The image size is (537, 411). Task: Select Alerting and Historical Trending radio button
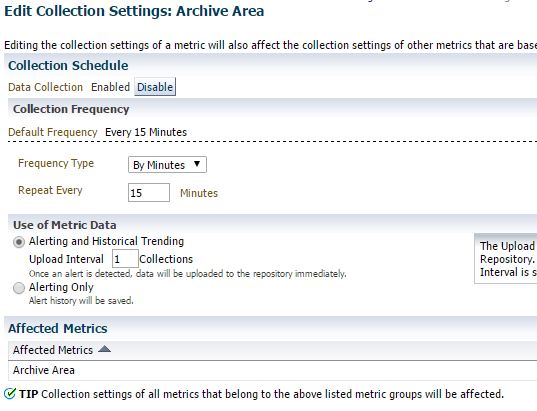(19, 242)
